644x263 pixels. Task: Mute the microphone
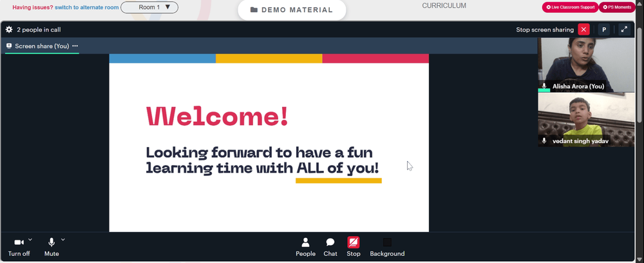point(52,247)
